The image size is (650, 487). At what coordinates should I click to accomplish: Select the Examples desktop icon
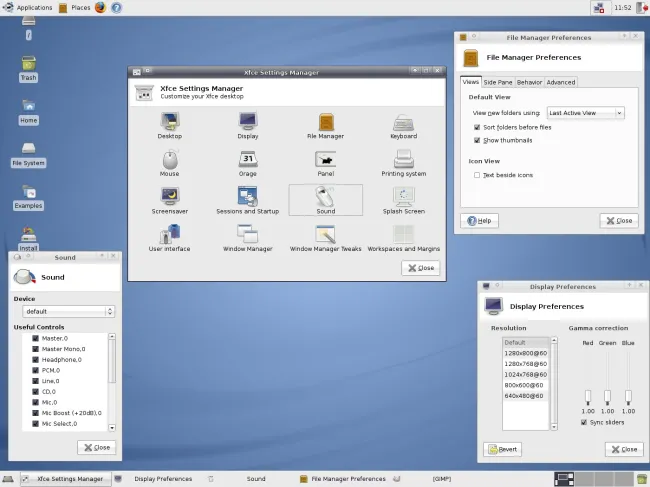pyautogui.click(x=29, y=197)
